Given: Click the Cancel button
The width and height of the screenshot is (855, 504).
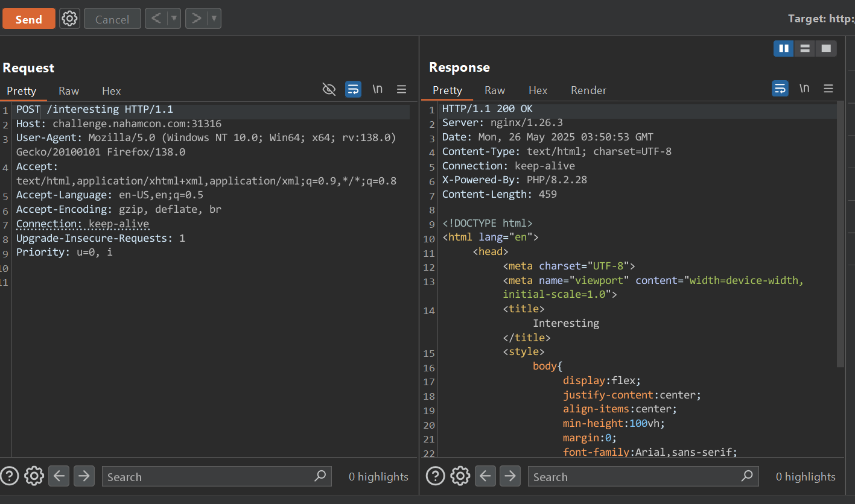Looking at the screenshot, I should (x=112, y=19).
